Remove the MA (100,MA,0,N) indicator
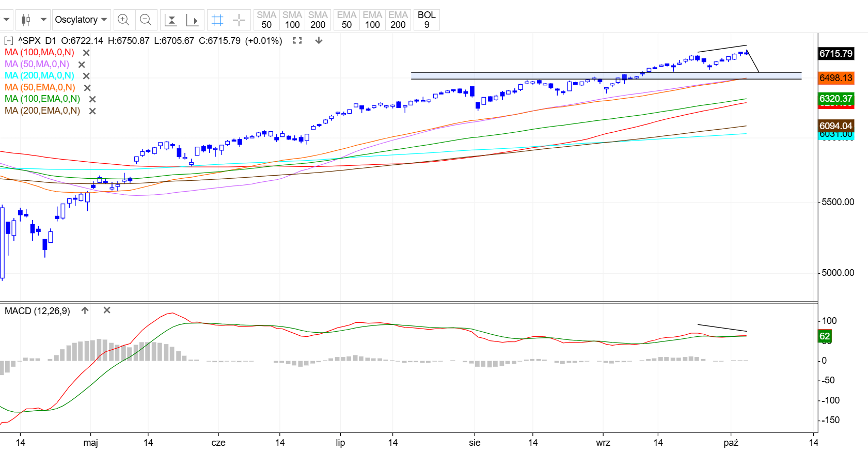The height and width of the screenshot is (451, 868). (x=86, y=53)
